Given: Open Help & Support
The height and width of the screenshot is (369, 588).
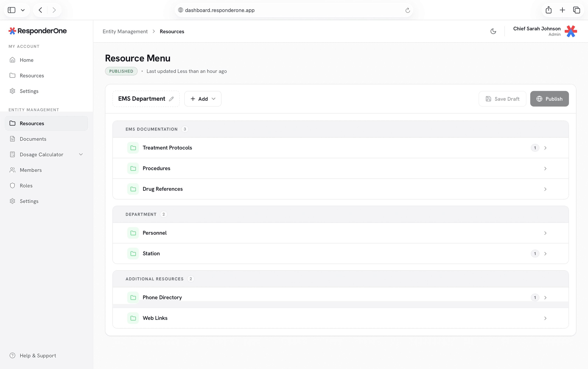Looking at the screenshot, I should pyautogui.click(x=46, y=356).
